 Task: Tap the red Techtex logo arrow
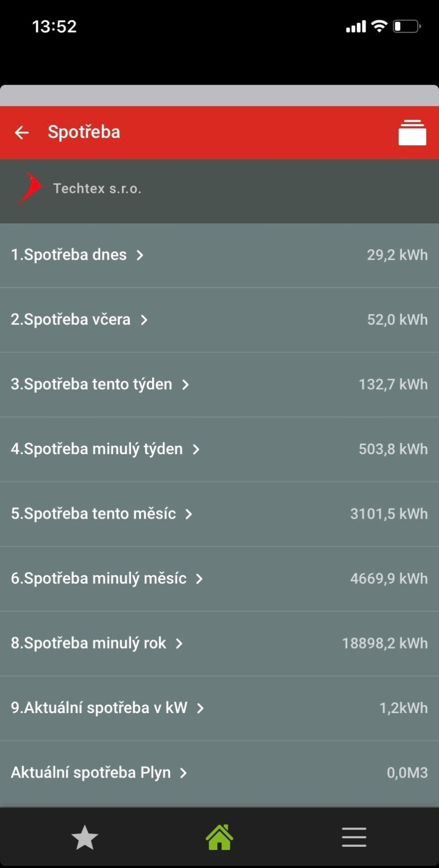coord(31,188)
